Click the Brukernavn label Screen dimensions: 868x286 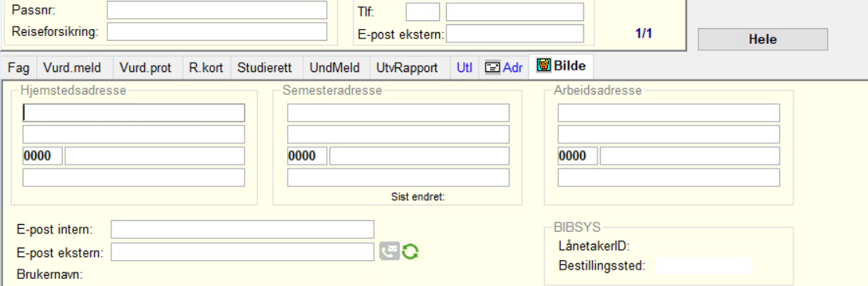[50, 275]
